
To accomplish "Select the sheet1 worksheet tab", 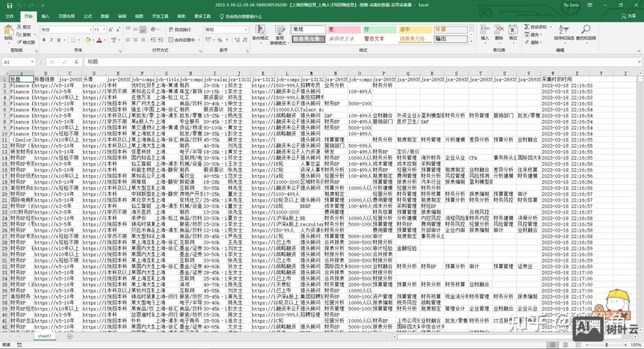I will point(45,336).
